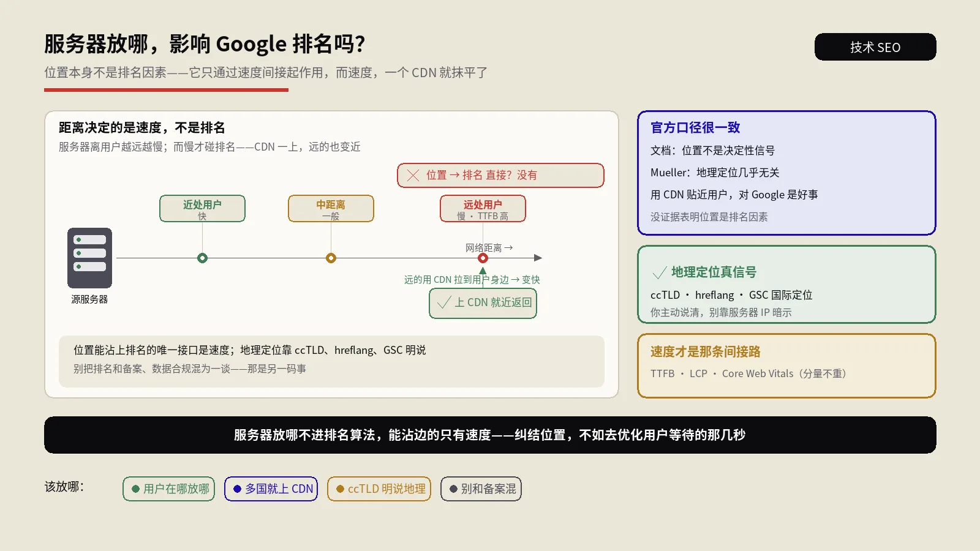Click the orange dot in ccTLD 明说地理 chip
Viewport: 980px width, 551px height.
click(x=340, y=489)
